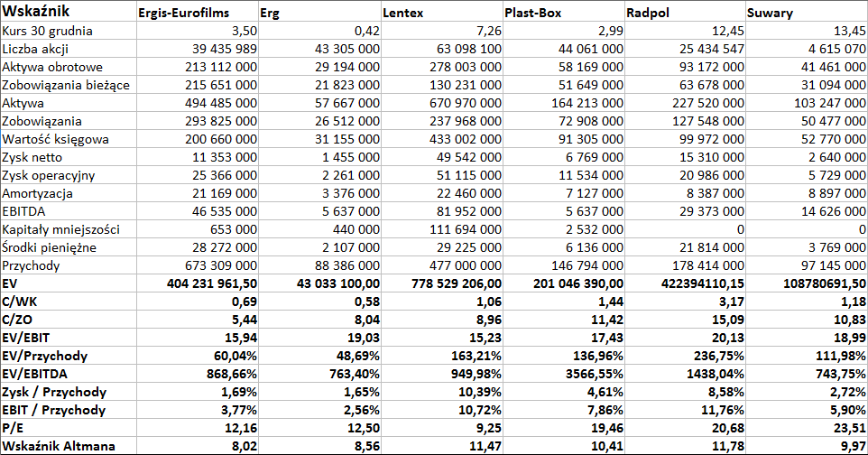Select Radpol EBIT / Przychody 11,76%

tap(686, 410)
